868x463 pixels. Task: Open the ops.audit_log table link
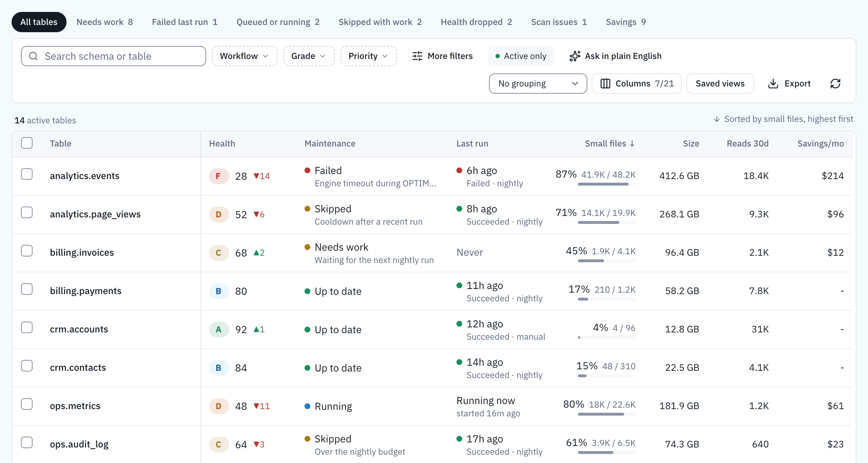pyautogui.click(x=79, y=444)
